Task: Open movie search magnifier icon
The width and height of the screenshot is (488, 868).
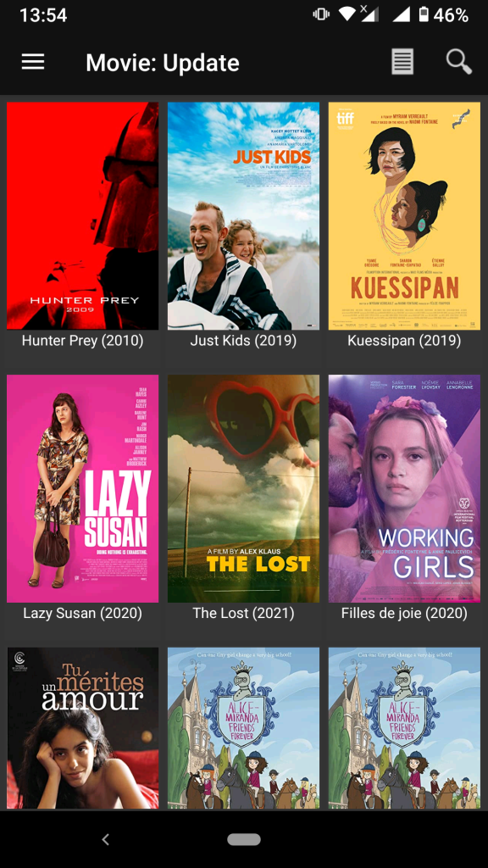Action: coord(458,62)
